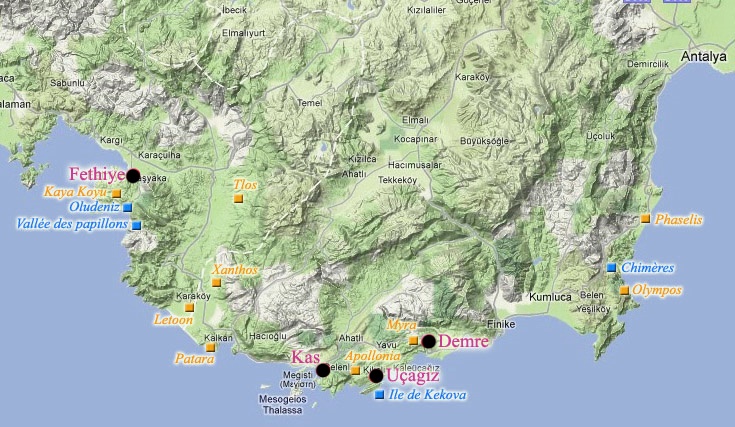Click the orange Apollonia label
This screenshot has width=735, height=427.
373,356
